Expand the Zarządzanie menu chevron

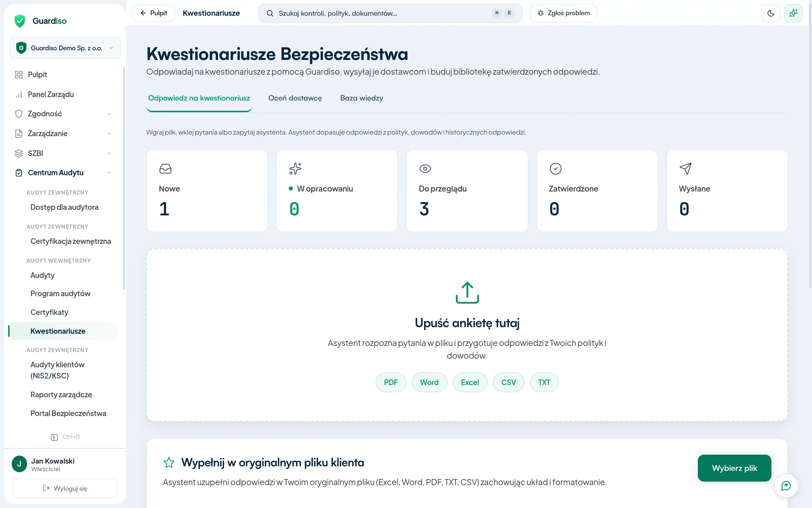pos(109,134)
